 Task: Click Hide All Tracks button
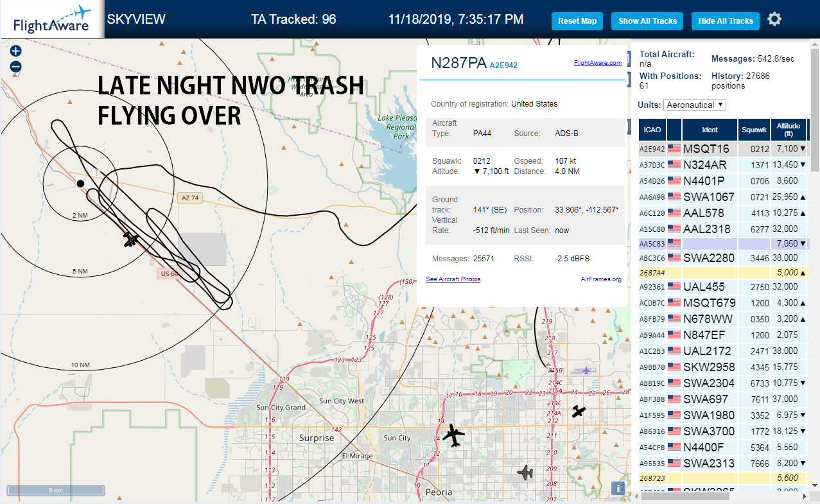726,21
